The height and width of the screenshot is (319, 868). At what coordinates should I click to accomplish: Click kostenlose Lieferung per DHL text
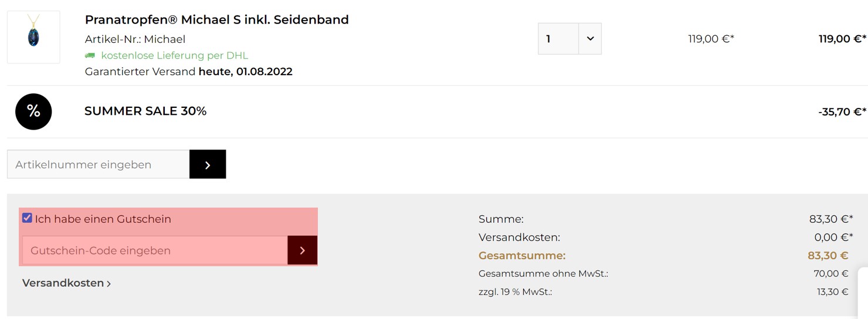pos(175,56)
